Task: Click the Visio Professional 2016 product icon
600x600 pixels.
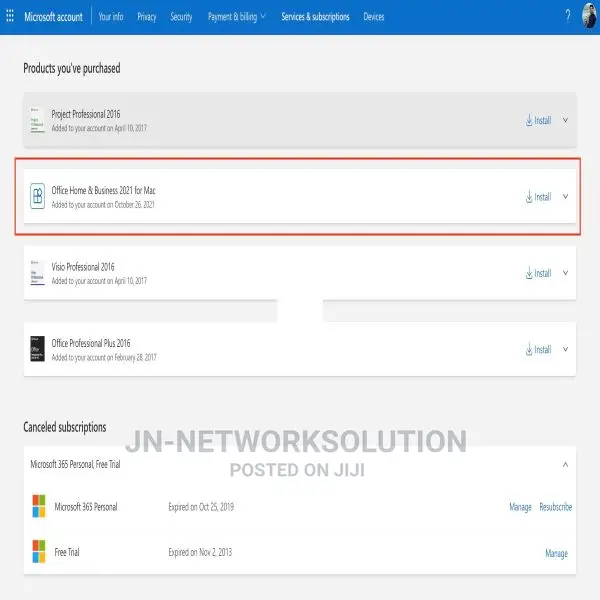Action: [x=37, y=273]
